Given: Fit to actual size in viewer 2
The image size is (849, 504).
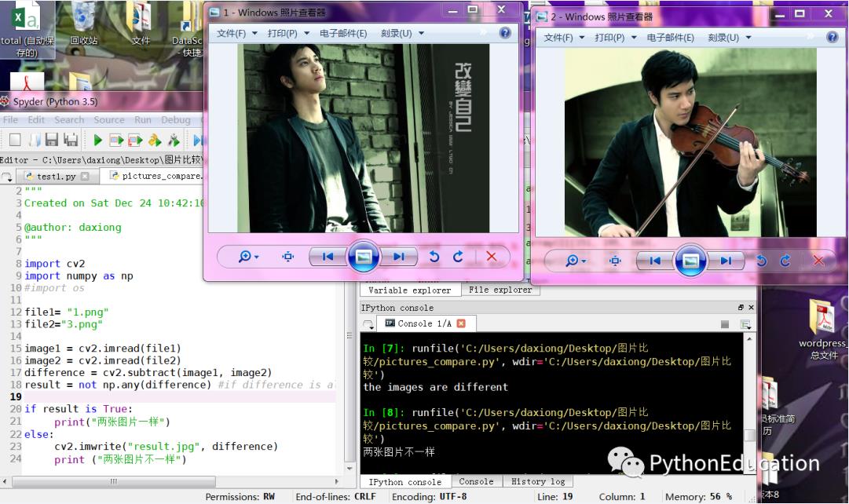Looking at the screenshot, I should coord(615,261).
